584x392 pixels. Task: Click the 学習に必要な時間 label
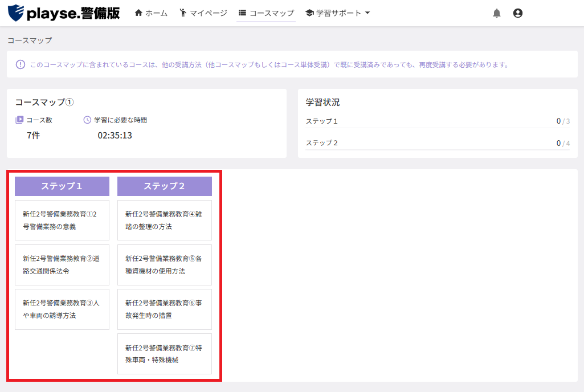click(x=120, y=120)
